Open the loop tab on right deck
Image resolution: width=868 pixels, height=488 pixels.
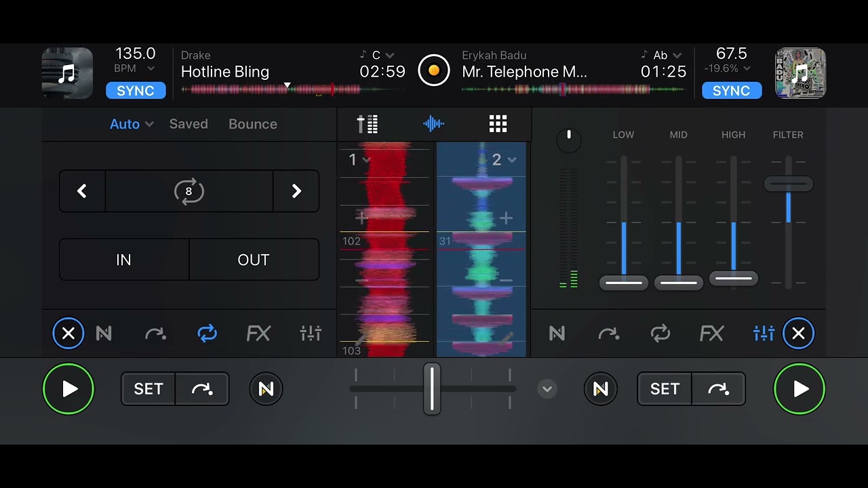(x=660, y=333)
